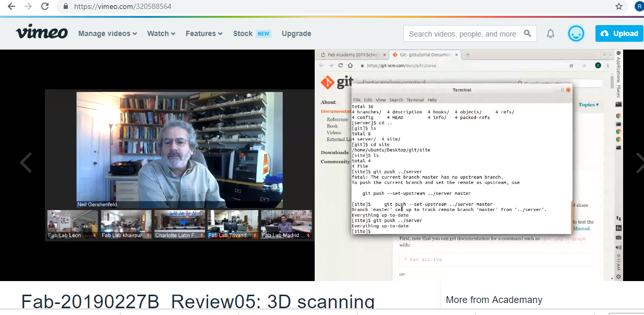Select the Fab Lab Trivand participant thumbnail
The height and width of the screenshot is (315, 644).
[x=233, y=224]
